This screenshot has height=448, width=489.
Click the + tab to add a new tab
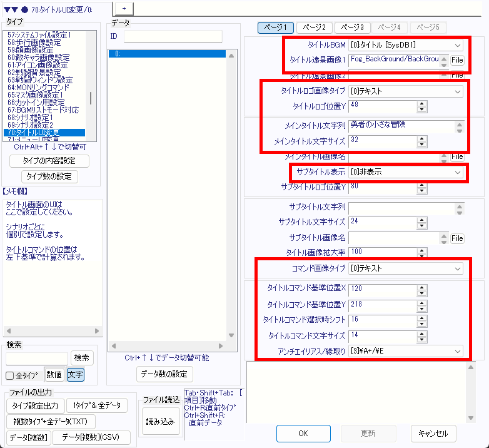pyautogui.click(x=124, y=7)
